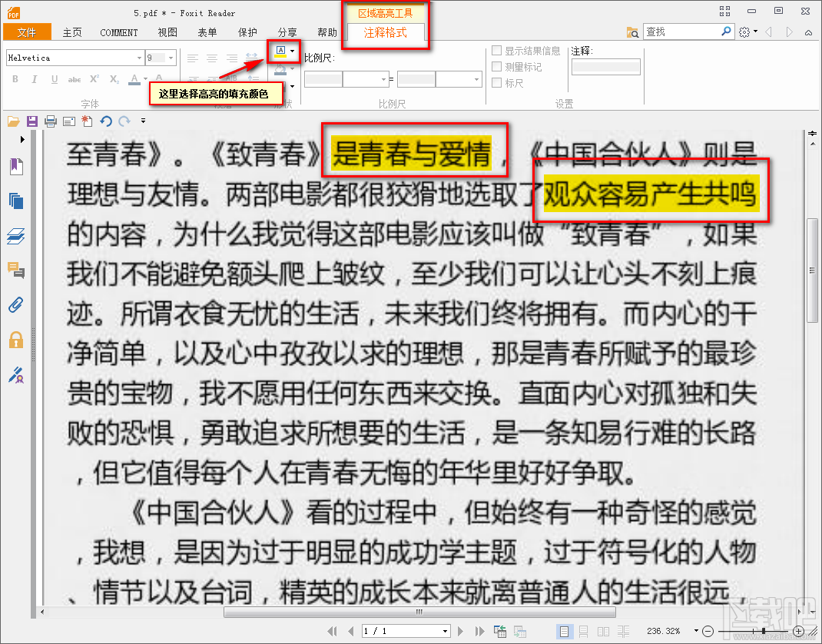Click the italic formatting button
This screenshot has height=644, width=822.
click(x=35, y=78)
